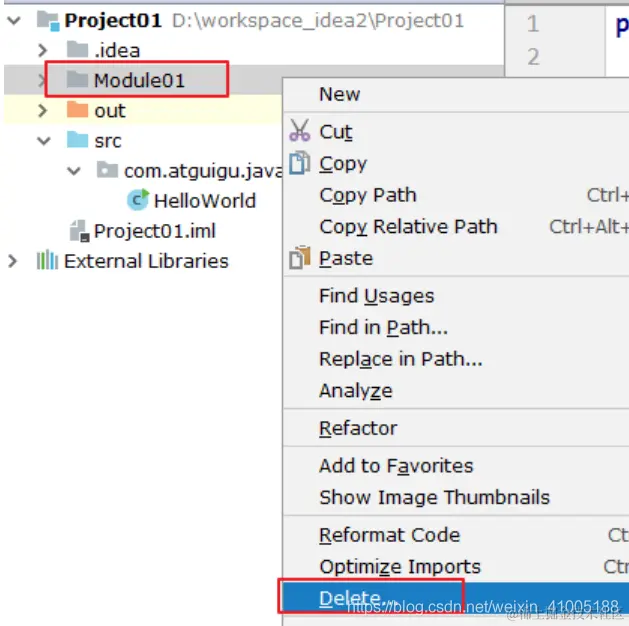The height and width of the screenshot is (626, 629).
Task: Collapse the src folder
Action: point(44,141)
